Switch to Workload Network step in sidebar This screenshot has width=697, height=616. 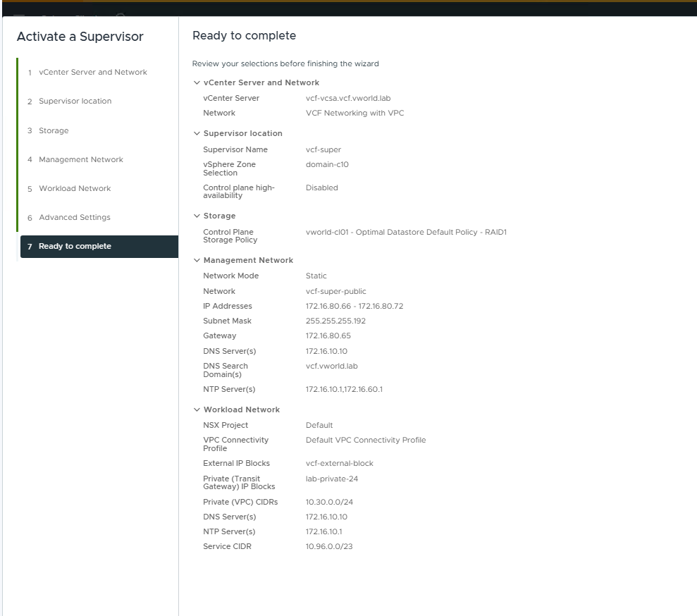pos(75,188)
